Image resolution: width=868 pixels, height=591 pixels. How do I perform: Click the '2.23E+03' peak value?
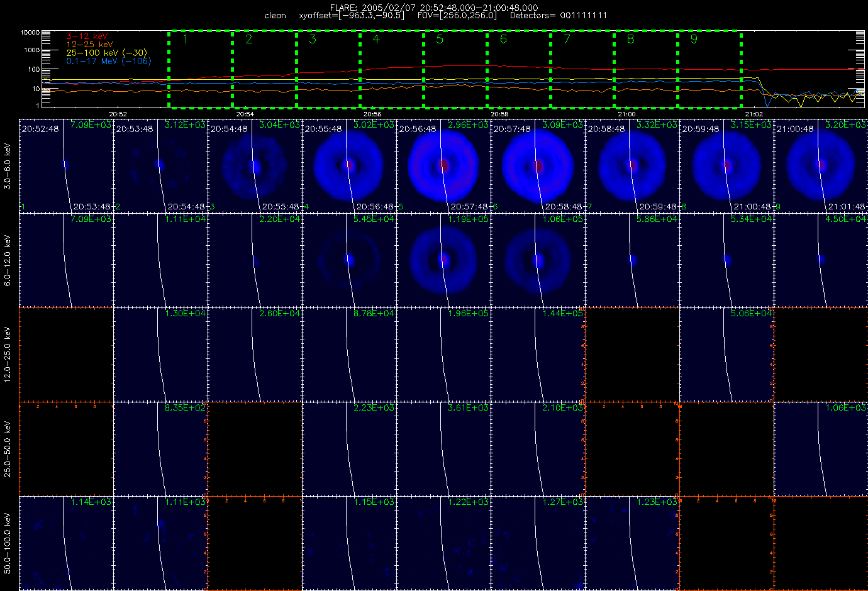[x=374, y=407]
